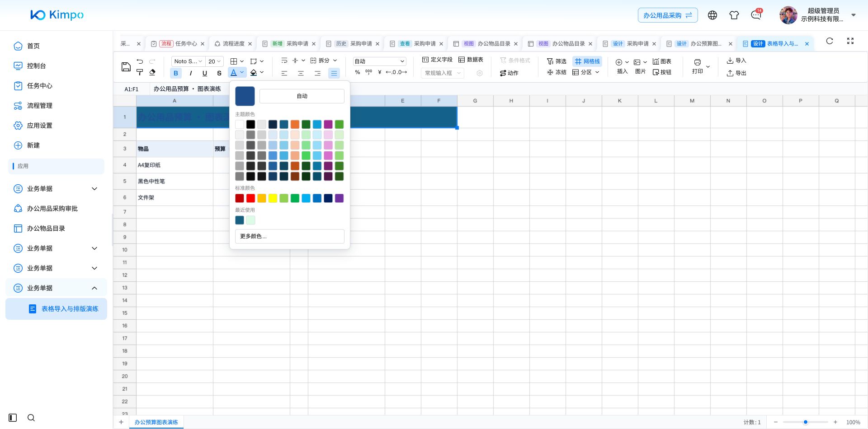Toggle underline formatting
This screenshot has width=868, height=429.
click(205, 73)
